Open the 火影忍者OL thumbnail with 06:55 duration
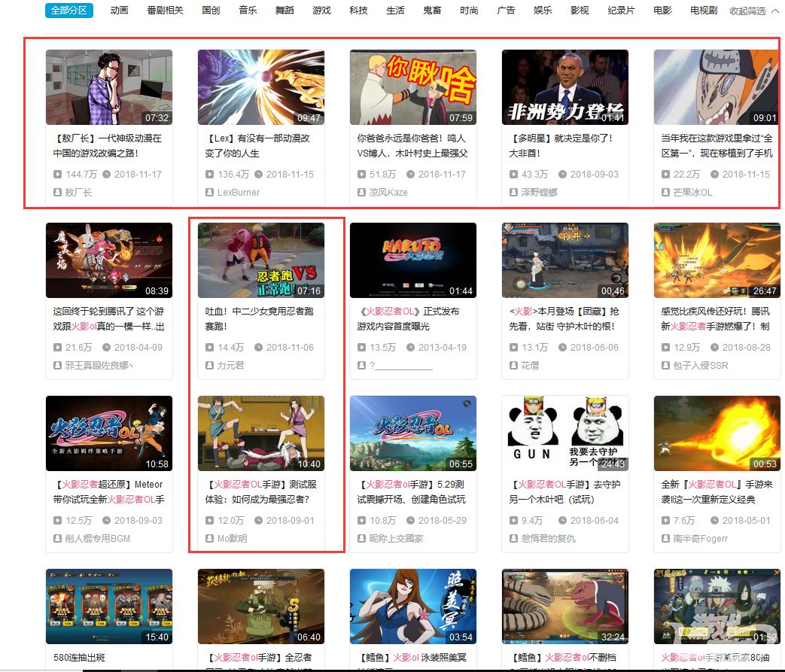785x672 pixels. click(x=413, y=433)
